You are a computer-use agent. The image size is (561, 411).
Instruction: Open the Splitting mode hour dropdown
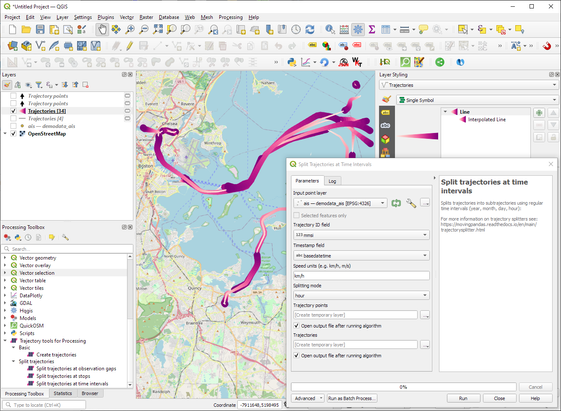361,295
